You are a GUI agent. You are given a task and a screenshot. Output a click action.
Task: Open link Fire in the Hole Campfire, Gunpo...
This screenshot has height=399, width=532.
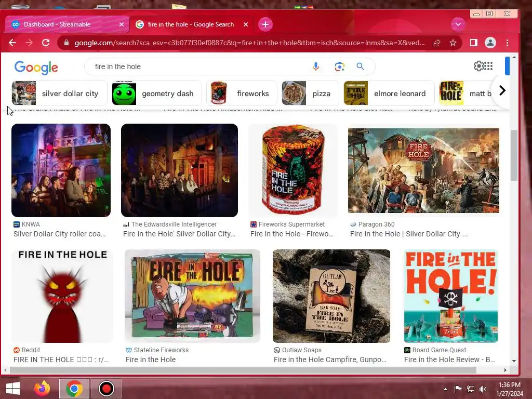(x=330, y=360)
